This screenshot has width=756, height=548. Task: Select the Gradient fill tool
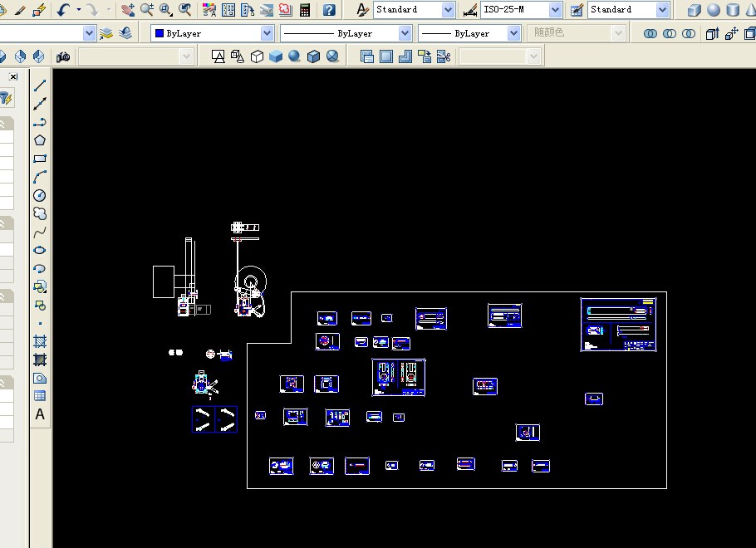tap(40, 360)
